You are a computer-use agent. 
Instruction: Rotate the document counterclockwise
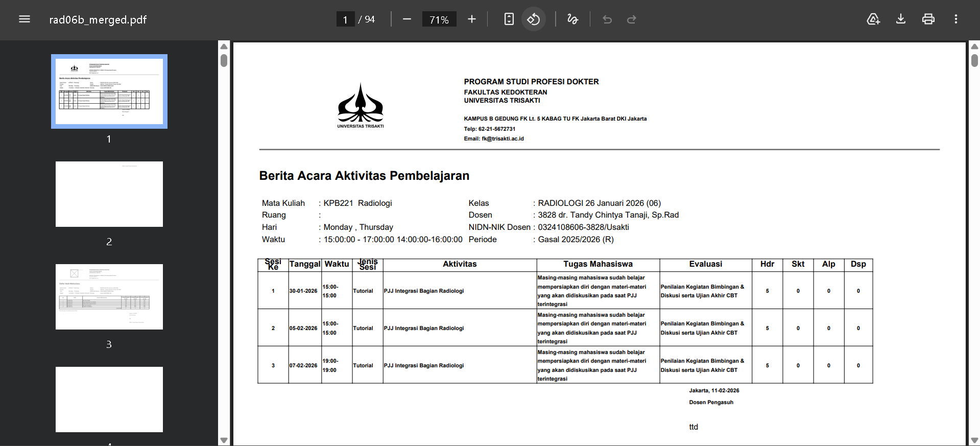click(533, 19)
